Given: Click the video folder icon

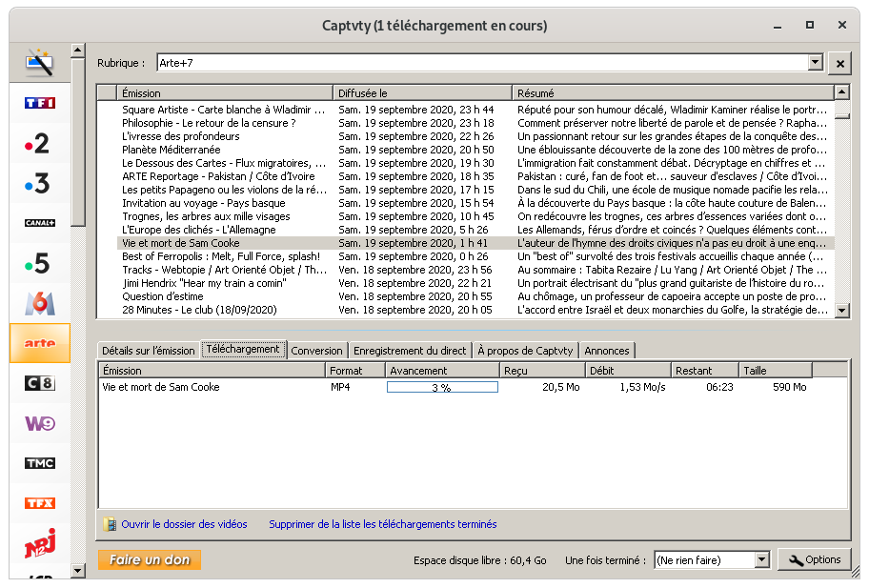Looking at the screenshot, I should [110, 524].
